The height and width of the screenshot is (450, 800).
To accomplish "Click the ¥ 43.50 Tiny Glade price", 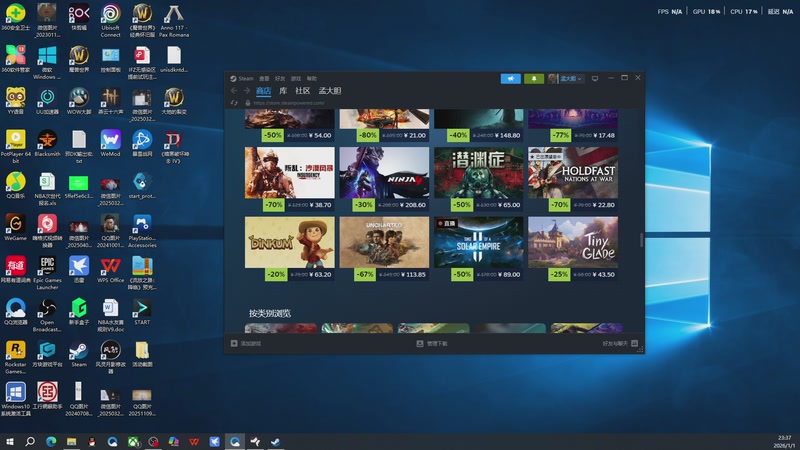I will [x=604, y=274].
